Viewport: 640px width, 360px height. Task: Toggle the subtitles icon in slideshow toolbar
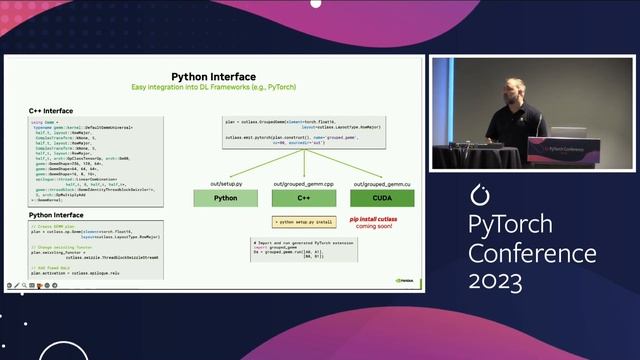click(32, 285)
